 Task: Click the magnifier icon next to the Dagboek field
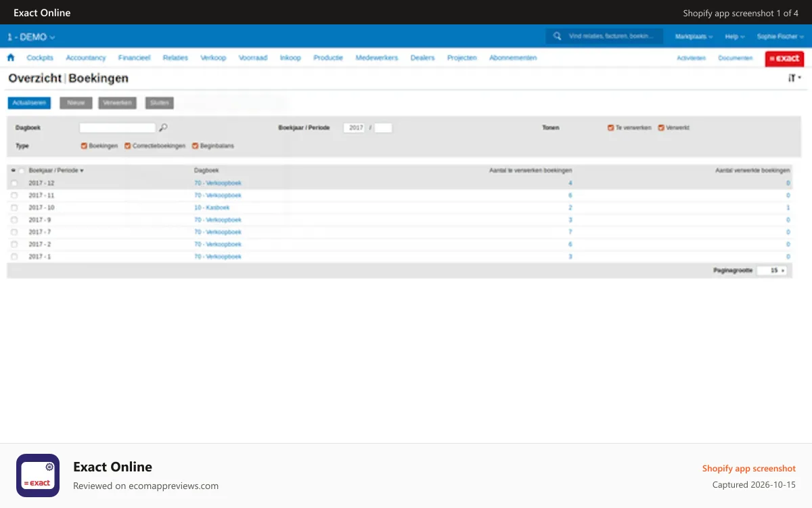(x=163, y=127)
